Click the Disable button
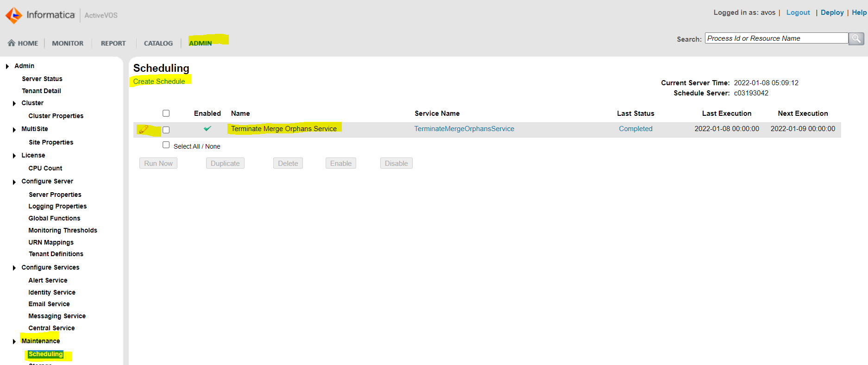Viewport: 868px width, 365px height. click(396, 163)
